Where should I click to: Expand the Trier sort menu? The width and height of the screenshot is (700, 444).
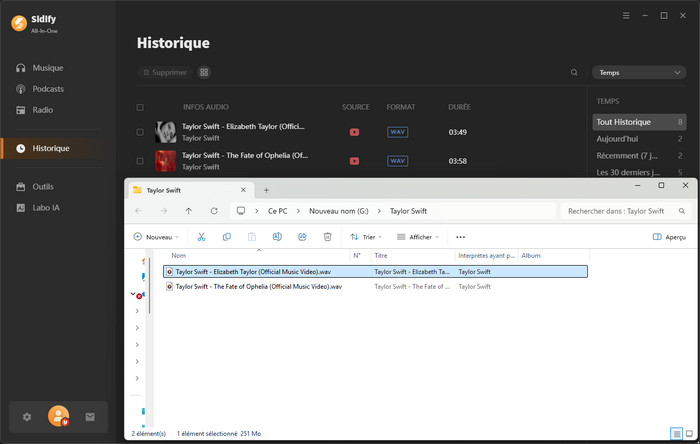coord(366,237)
